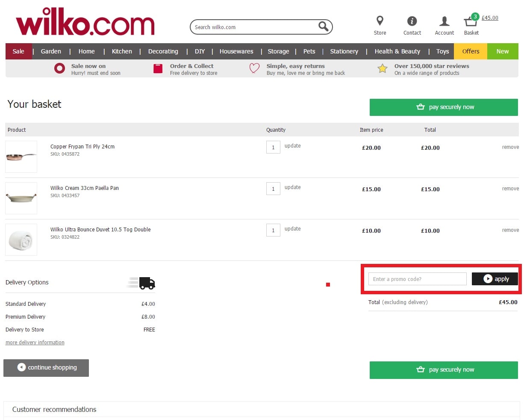Select Standard Delivery text
This screenshot has height=420, width=524.
coord(26,304)
